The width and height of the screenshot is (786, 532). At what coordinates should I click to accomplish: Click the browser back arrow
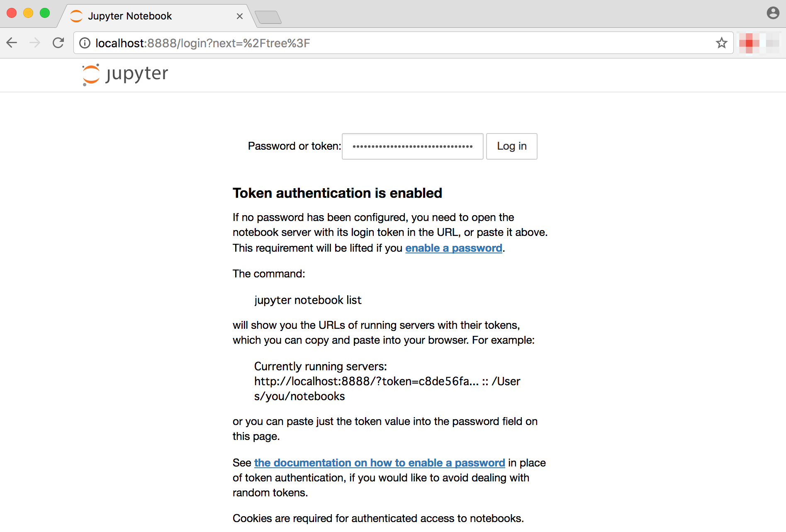tap(12, 43)
